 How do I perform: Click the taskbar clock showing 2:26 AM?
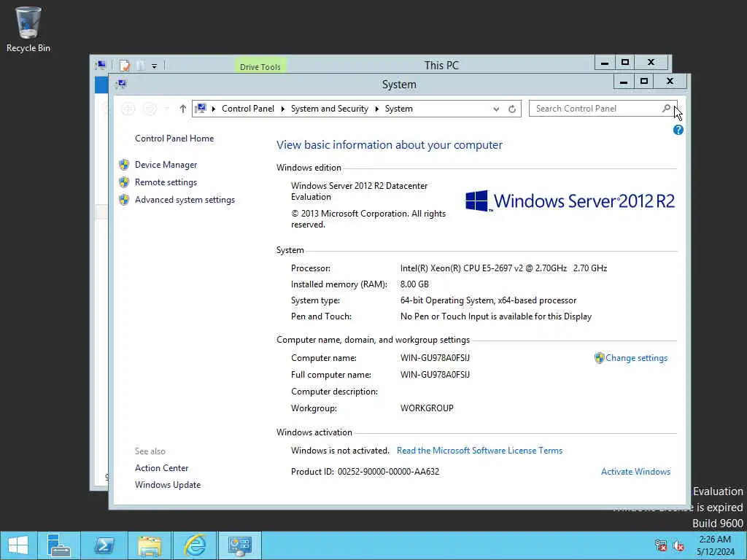pyautogui.click(x=715, y=545)
